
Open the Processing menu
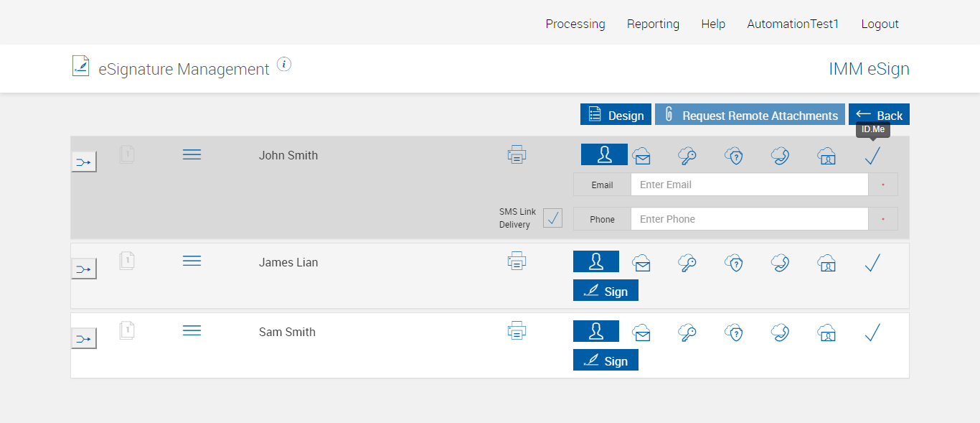(575, 24)
